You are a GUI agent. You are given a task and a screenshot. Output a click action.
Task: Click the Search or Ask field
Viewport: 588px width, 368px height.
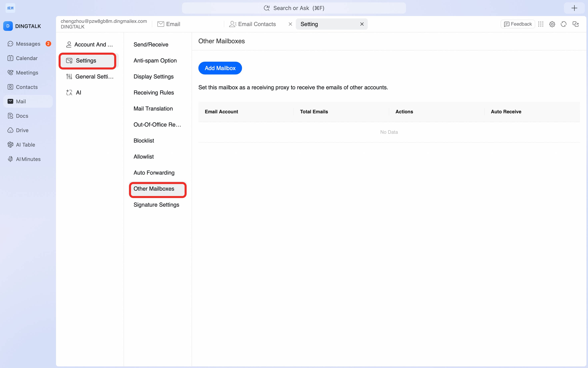coord(294,8)
